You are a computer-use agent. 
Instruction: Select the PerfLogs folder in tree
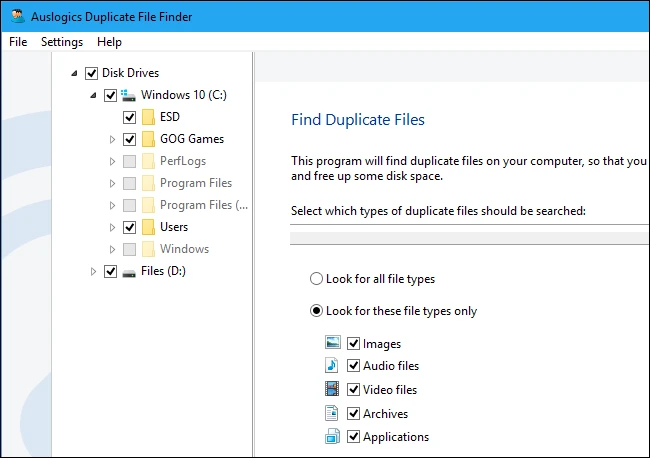tap(183, 161)
